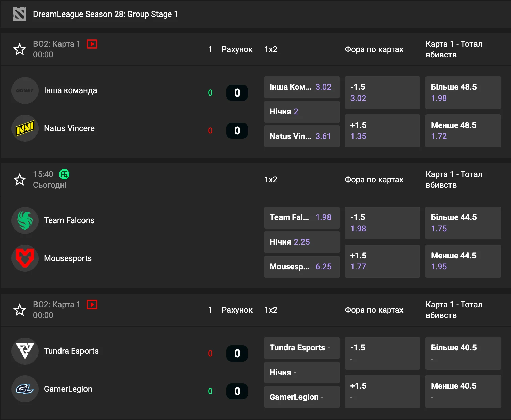Screen dimensions: 511x420
Task: Open DreamLeague Season 28 Group Stage 1 title
Action: (x=105, y=14)
